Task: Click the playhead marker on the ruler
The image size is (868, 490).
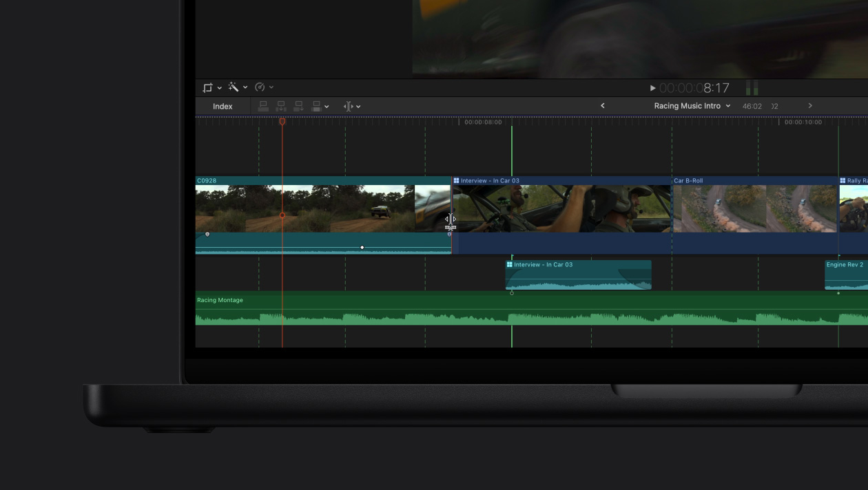Action: coord(282,122)
